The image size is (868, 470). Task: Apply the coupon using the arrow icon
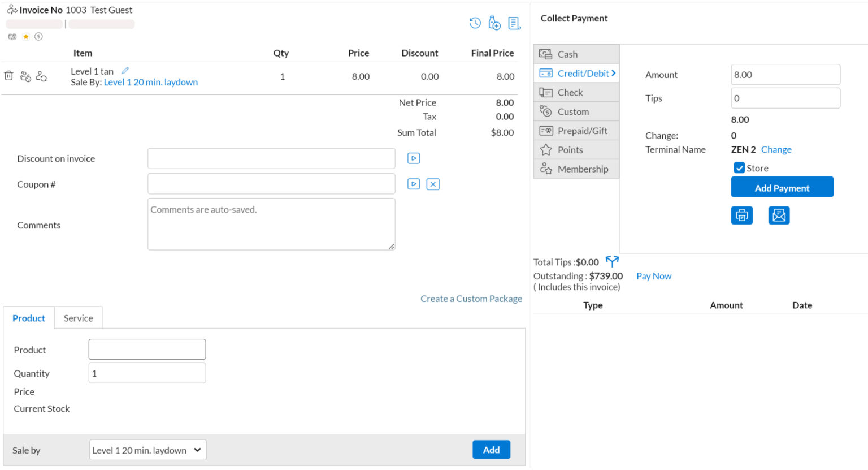click(413, 184)
